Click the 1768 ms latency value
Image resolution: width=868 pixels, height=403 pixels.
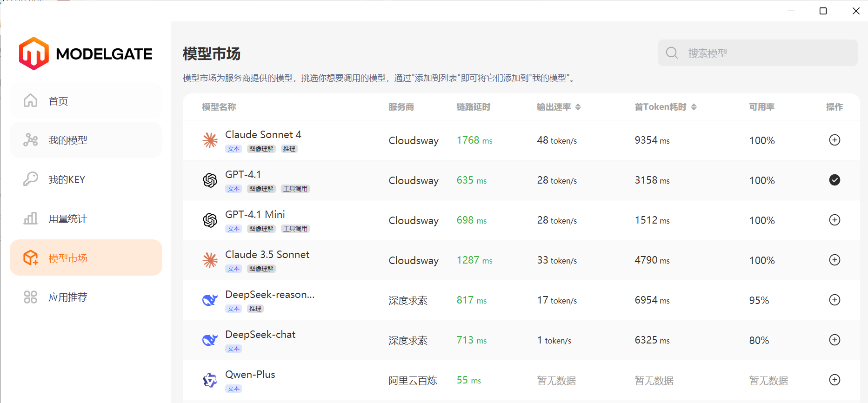[474, 140]
